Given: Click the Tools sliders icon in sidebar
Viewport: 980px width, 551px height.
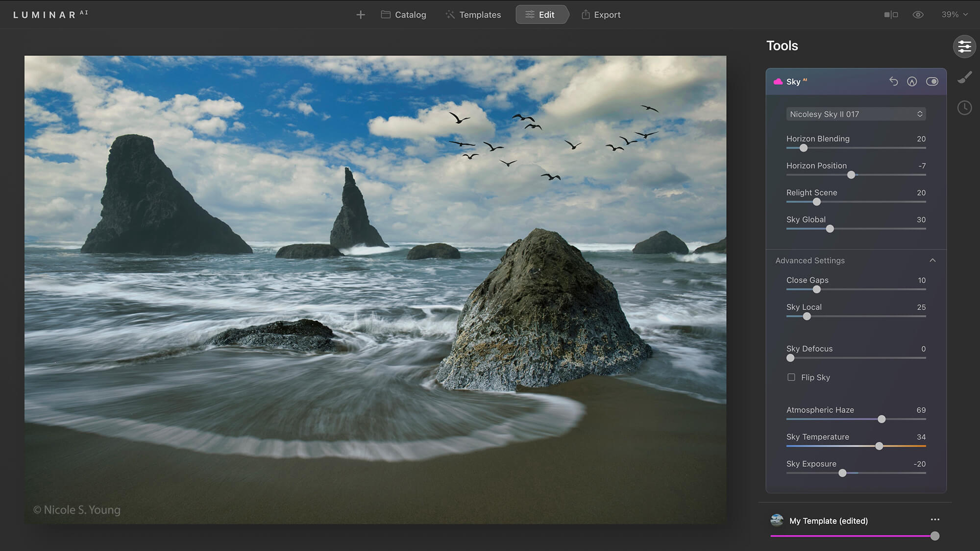Looking at the screenshot, I should click(x=964, y=47).
